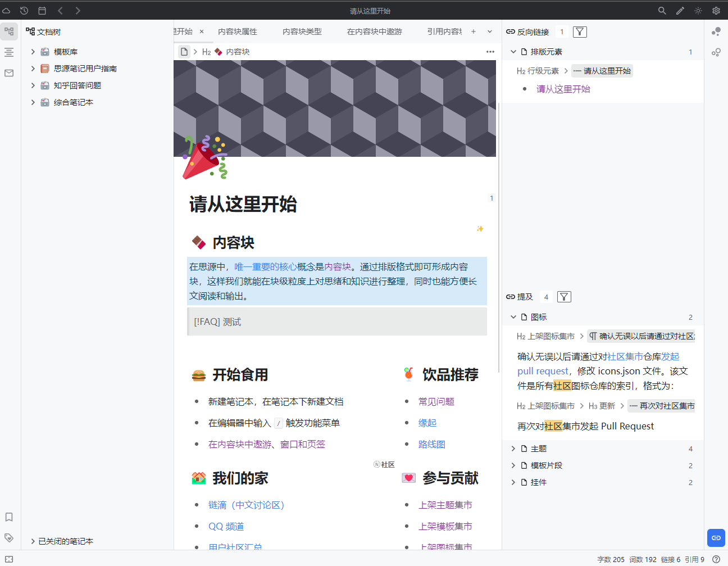728x566 pixels.
Task: Expand the 主题 mentions group
Action: [513, 449]
